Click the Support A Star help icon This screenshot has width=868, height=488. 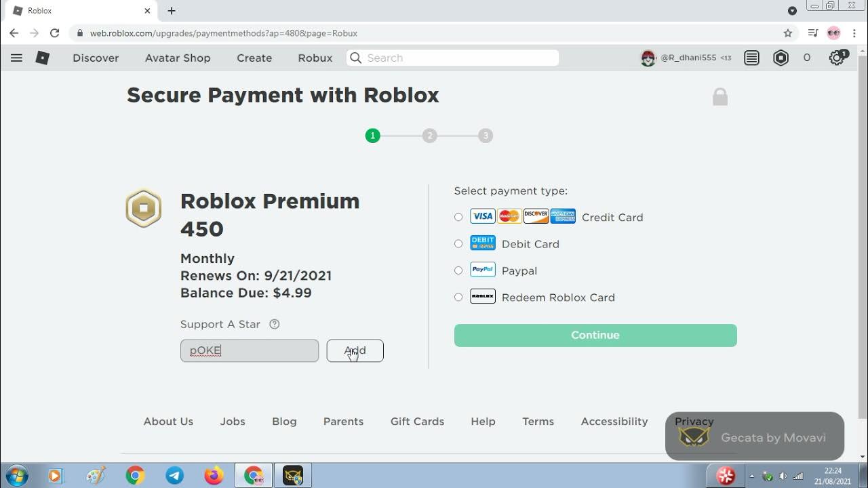pyautogui.click(x=275, y=324)
